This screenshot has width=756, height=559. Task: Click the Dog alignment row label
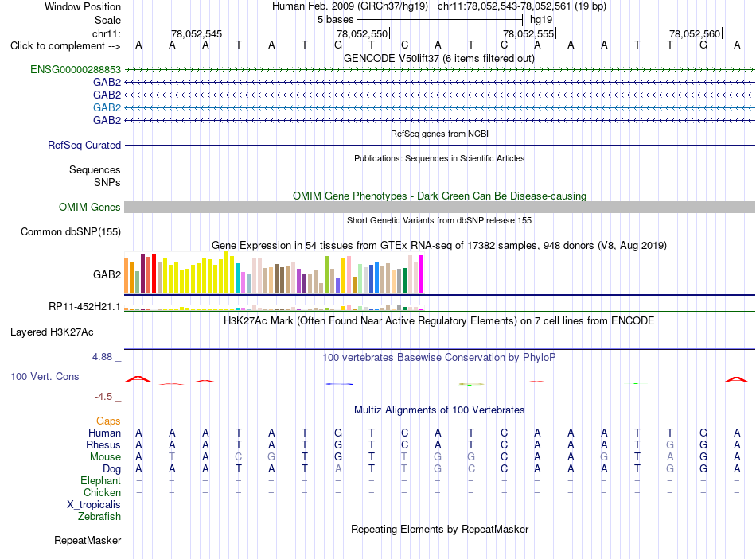tap(111, 468)
